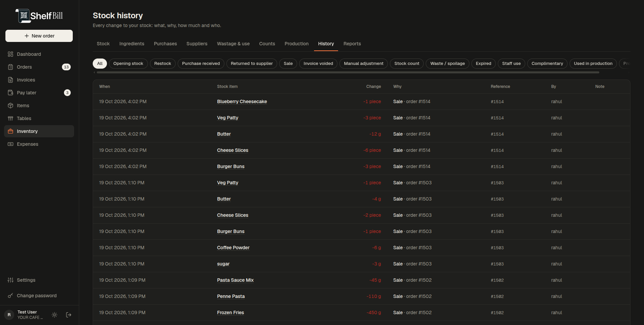This screenshot has height=325, width=644.
Task: Switch to the Stock tab
Action: [103, 44]
